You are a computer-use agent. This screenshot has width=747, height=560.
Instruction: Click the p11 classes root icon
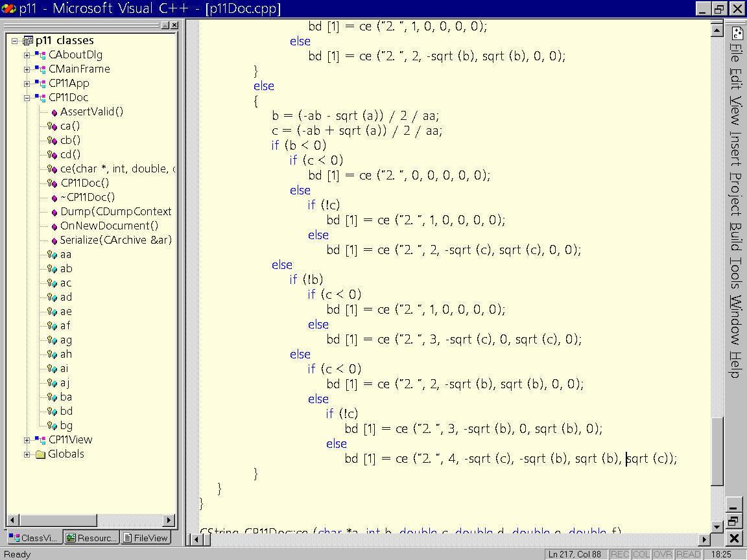click(28, 41)
